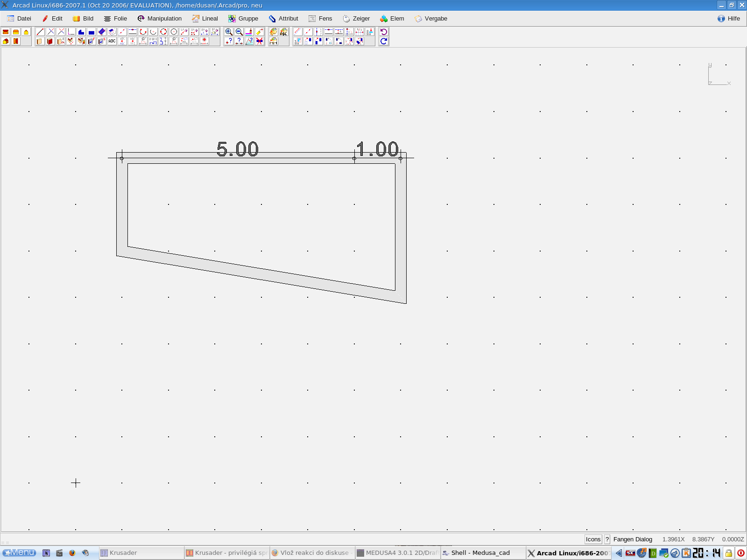Image resolution: width=747 pixels, height=560 pixels.
Task: Click the lock screen tray icon
Action: (729, 553)
